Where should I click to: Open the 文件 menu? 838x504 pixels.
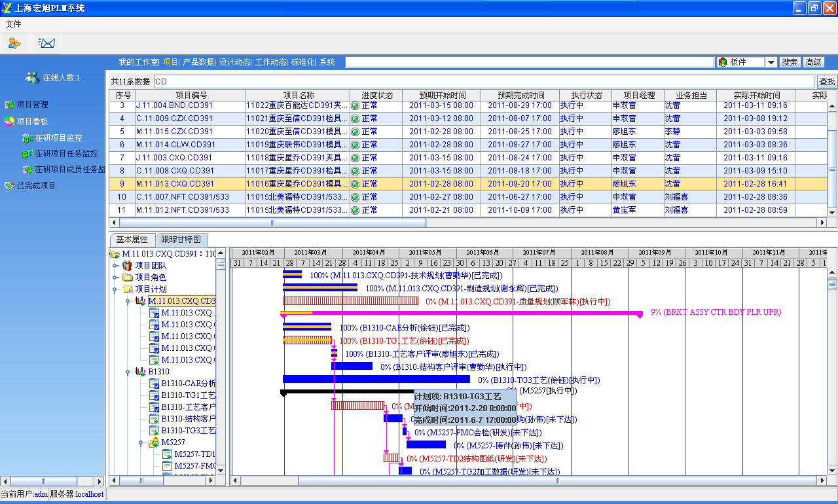14,24
